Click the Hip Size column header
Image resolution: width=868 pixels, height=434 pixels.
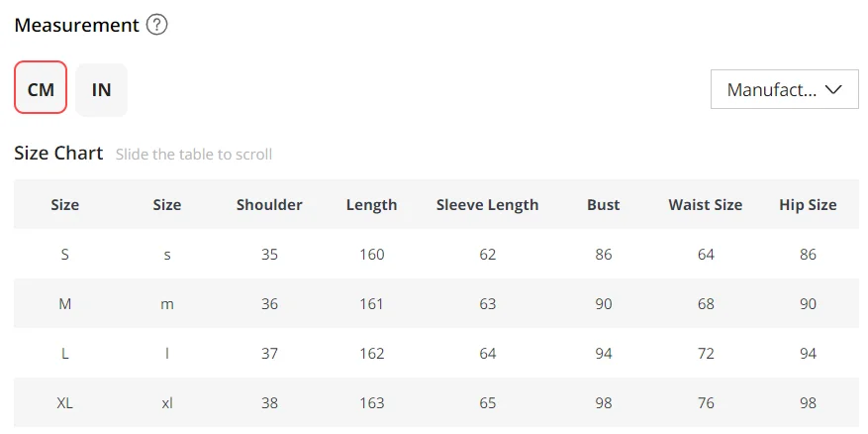(x=808, y=205)
